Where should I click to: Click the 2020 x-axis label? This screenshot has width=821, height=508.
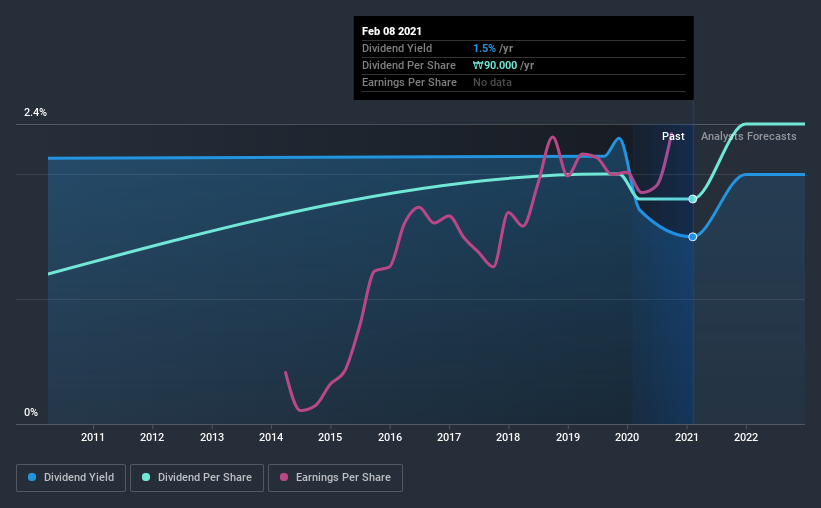(x=627, y=437)
